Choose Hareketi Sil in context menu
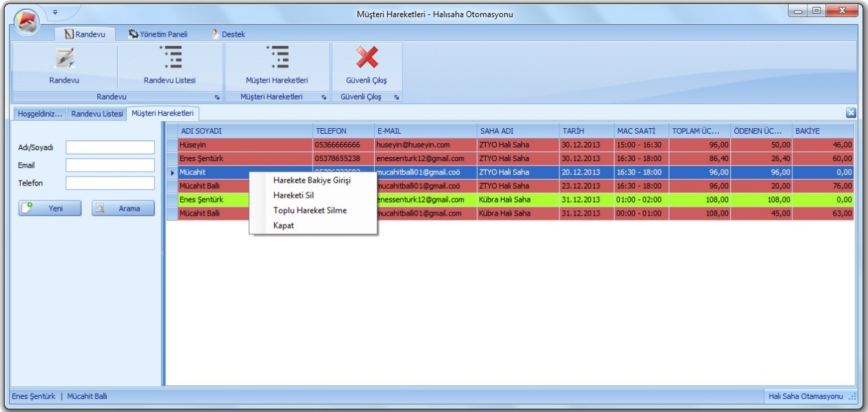 click(293, 196)
